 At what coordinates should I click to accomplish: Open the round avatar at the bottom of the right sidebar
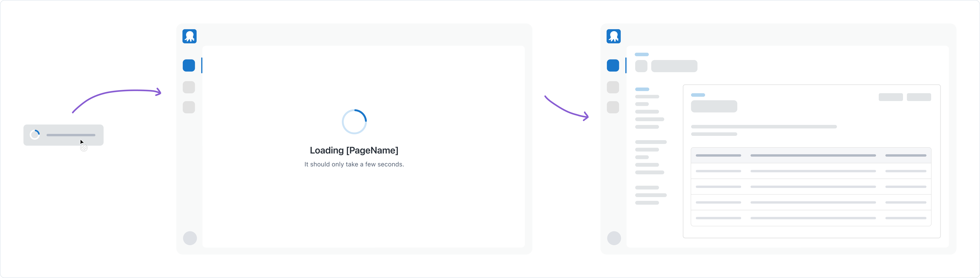[x=614, y=238]
